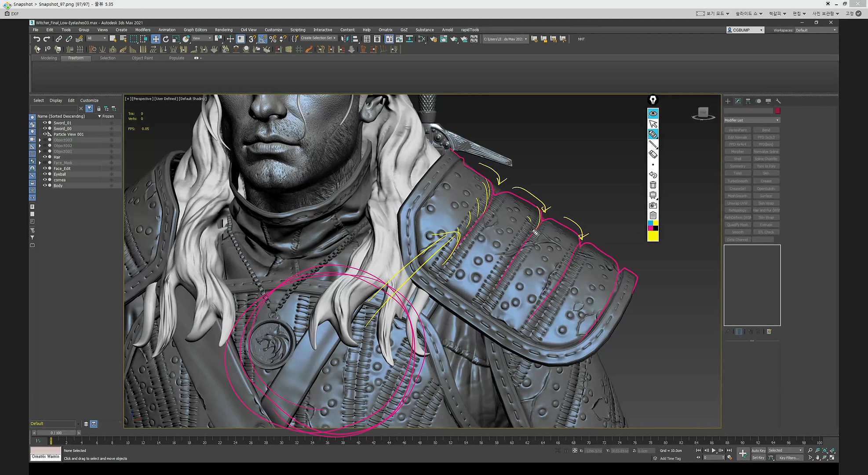This screenshot has height=475, width=868.
Task: Select the eraser in annotation toolbar
Action: [x=653, y=154]
